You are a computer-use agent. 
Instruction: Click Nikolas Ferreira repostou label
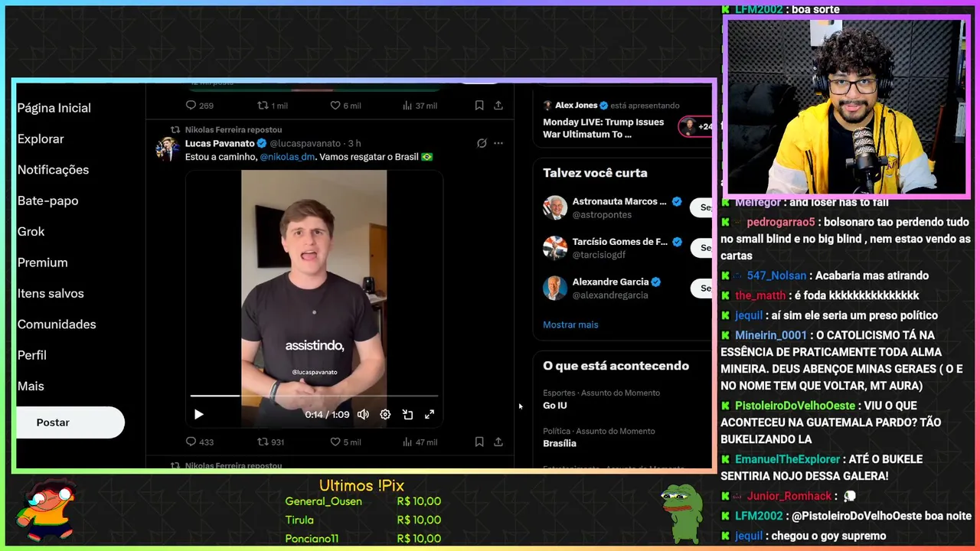coord(234,129)
